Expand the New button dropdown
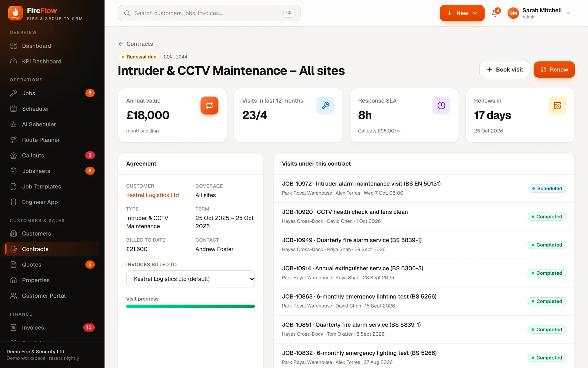This screenshot has width=588, height=368. [475, 13]
